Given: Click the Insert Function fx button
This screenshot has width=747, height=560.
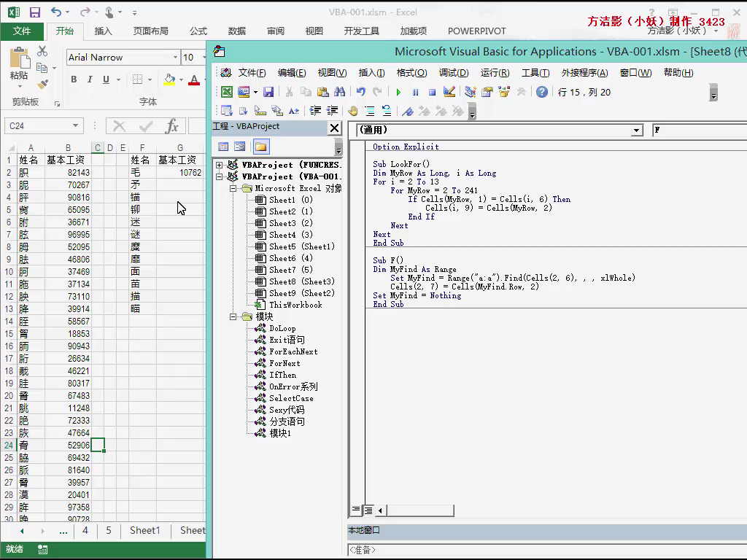Looking at the screenshot, I should 171,126.
